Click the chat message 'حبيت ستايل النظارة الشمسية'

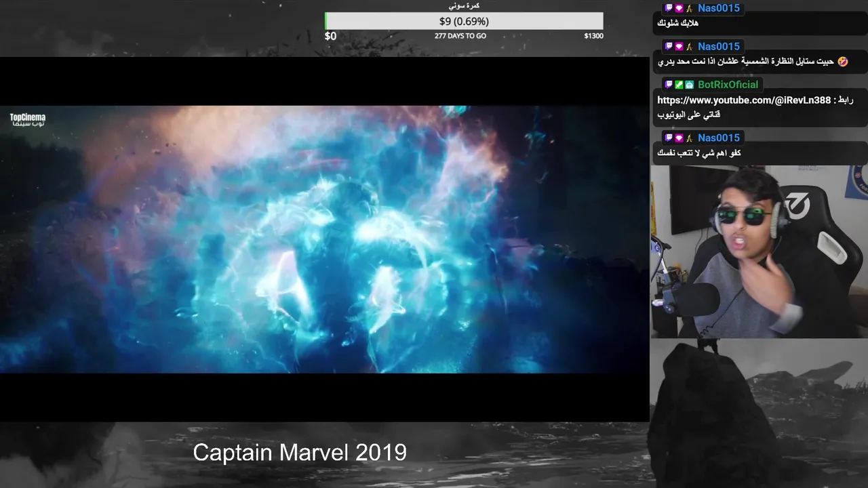coord(746,62)
